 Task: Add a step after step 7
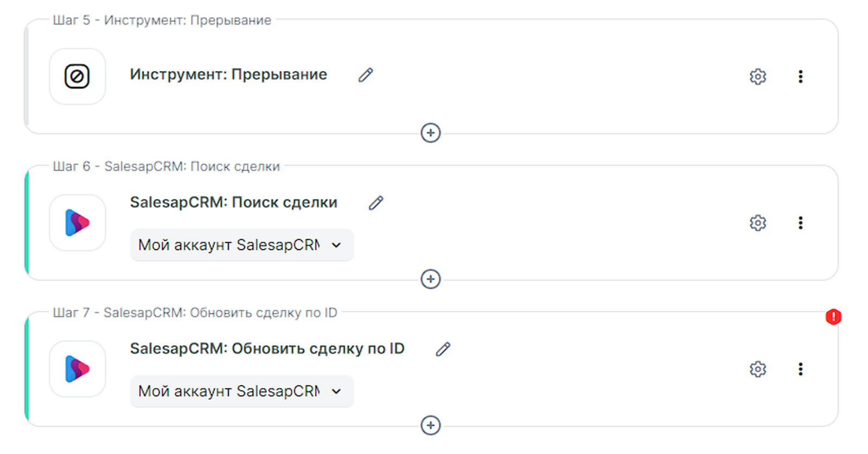(431, 425)
